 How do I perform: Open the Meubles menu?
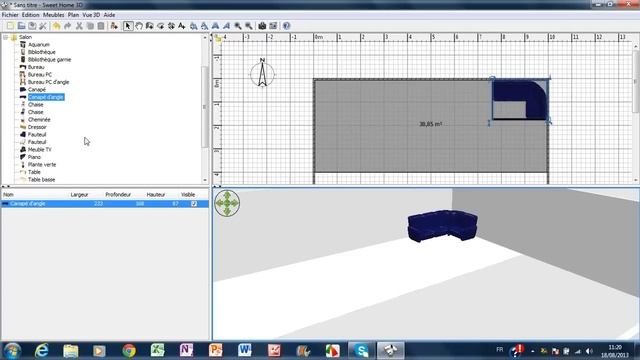[x=53, y=15]
